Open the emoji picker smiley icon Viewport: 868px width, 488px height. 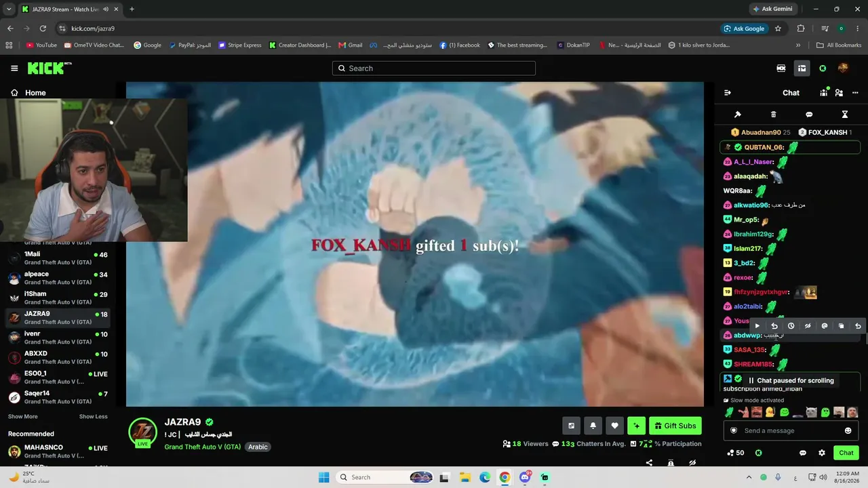tap(848, 430)
